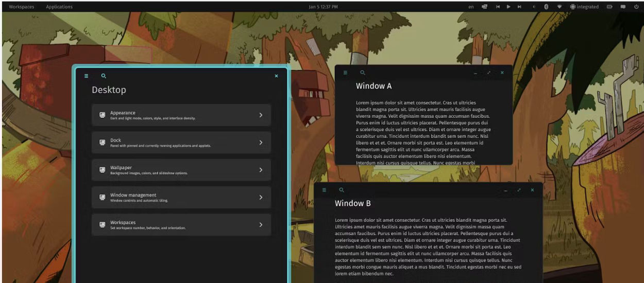Screen dimensions: 644x283
Task: Open the Wi-Fi network indicator
Action: (x=559, y=7)
